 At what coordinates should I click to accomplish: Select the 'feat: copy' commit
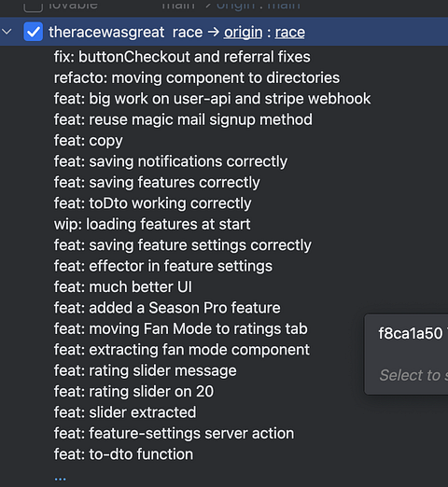[x=89, y=141]
